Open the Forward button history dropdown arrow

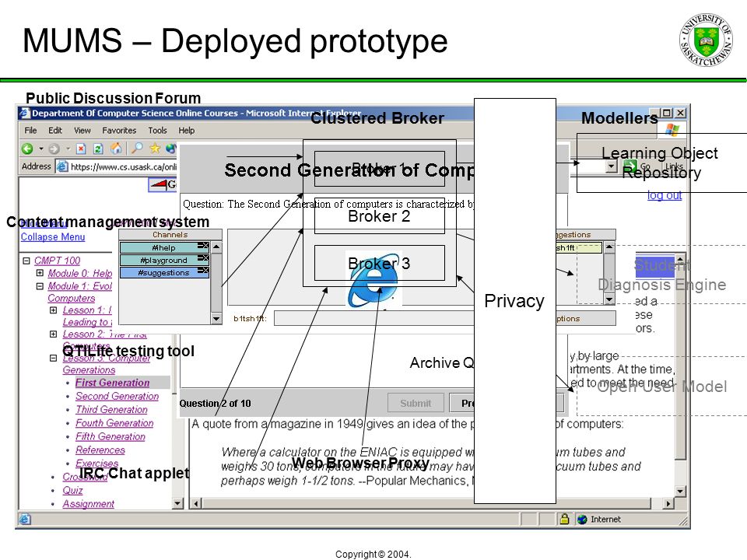click(x=68, y=149)
